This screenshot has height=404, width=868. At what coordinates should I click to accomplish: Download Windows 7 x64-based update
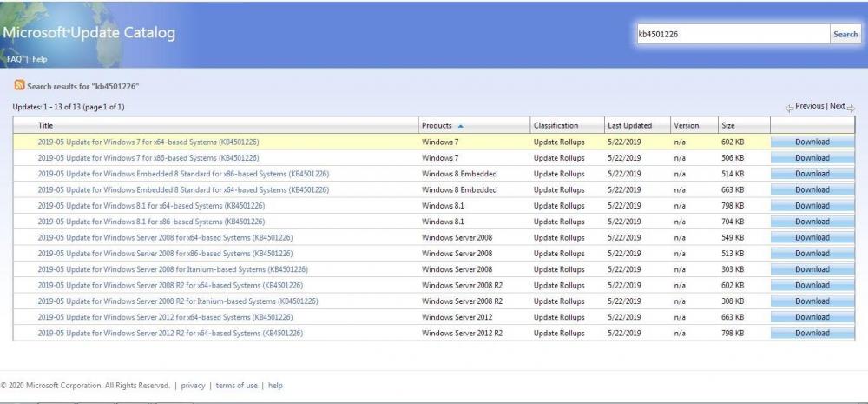[812, 142]
